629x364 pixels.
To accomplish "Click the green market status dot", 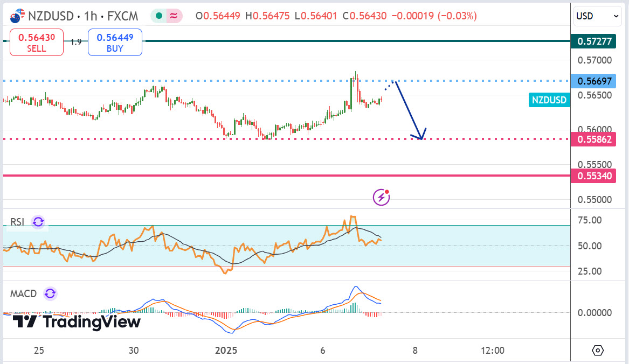I will (x=159, y=16).
